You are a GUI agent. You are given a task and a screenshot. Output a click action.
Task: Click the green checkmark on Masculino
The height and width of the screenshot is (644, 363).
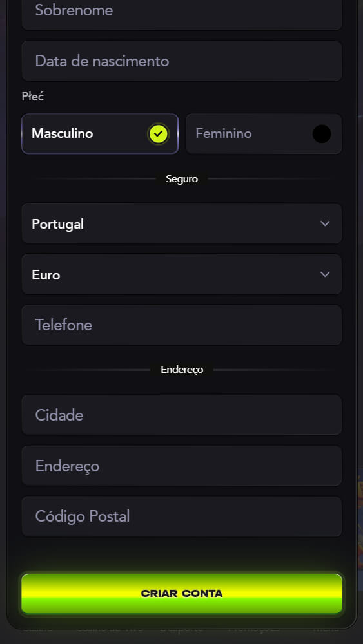(x=158, y=134)
